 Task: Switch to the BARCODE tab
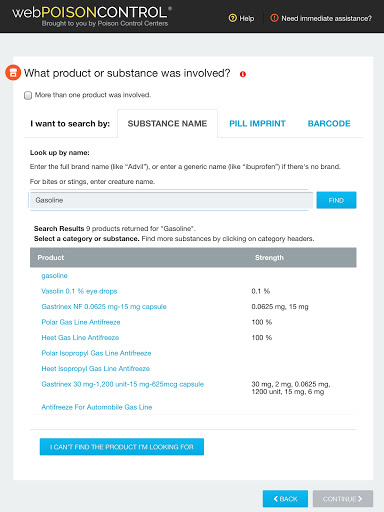[x=329, y=124]
